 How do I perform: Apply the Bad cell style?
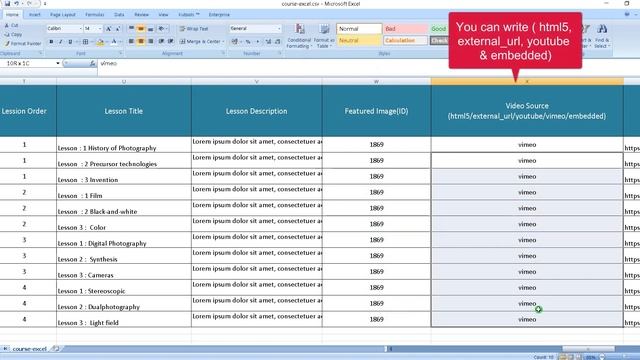[406, 29]
